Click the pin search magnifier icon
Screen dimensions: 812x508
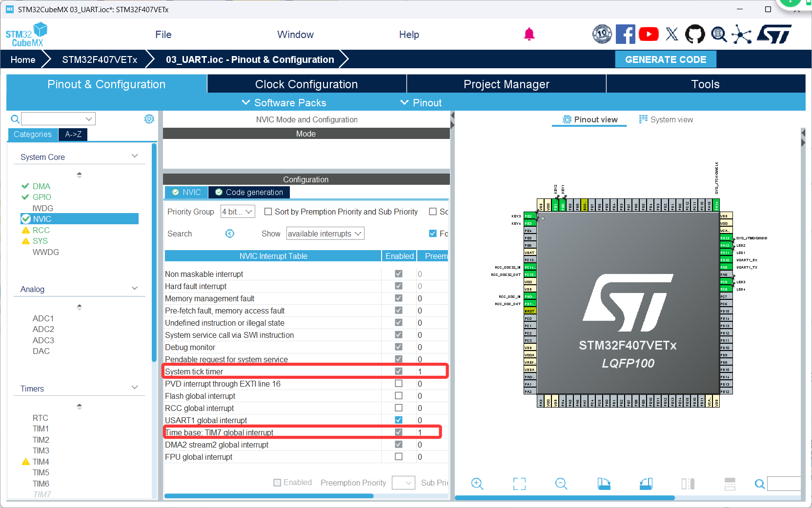760,484
